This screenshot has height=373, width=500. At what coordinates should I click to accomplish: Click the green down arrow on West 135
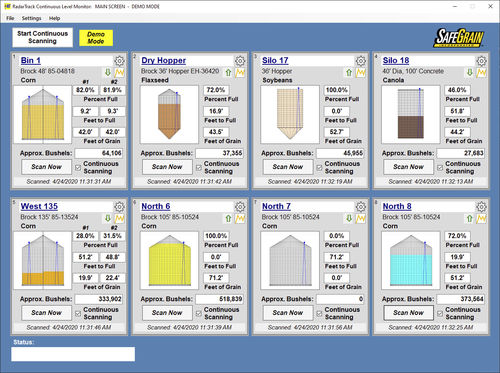coord(108,218)
